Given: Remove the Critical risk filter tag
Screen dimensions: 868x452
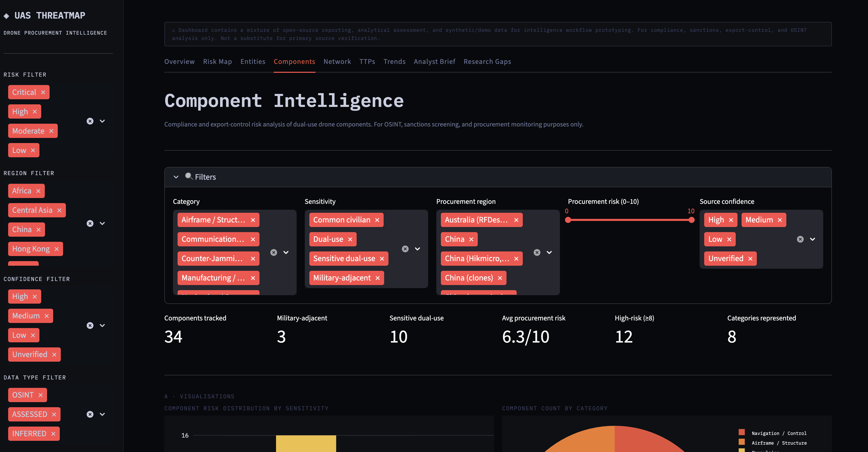Looking at the screenshot, I should point(43,92).
